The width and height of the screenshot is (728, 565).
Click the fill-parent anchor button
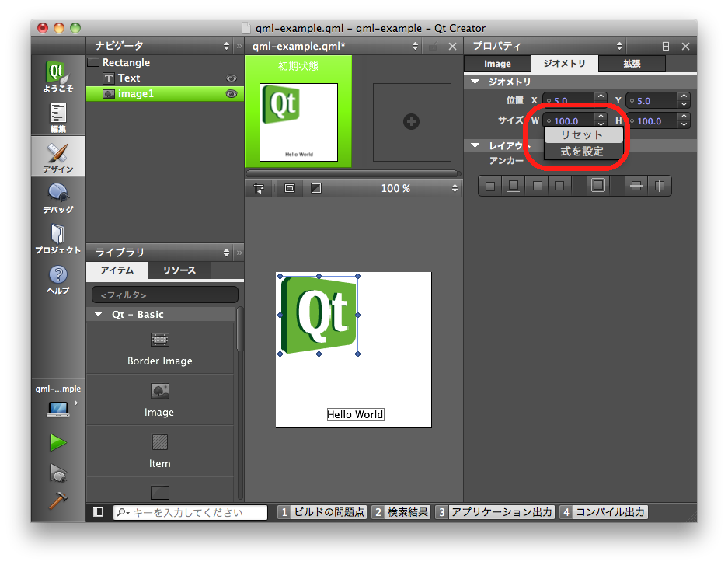coord(597,186)
